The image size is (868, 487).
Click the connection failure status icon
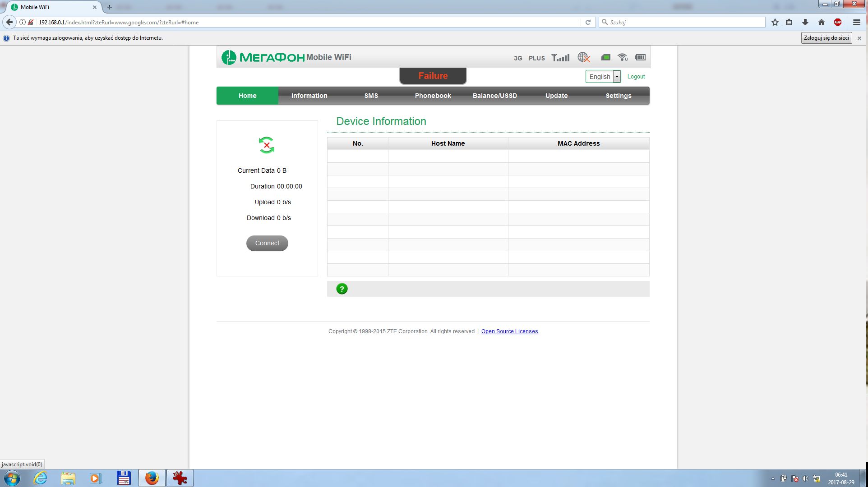(x=267, y=145)
